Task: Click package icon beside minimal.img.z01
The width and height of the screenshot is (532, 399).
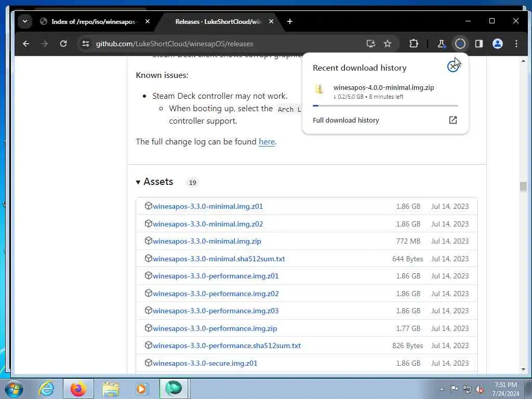Action: (x=148, y=206)
